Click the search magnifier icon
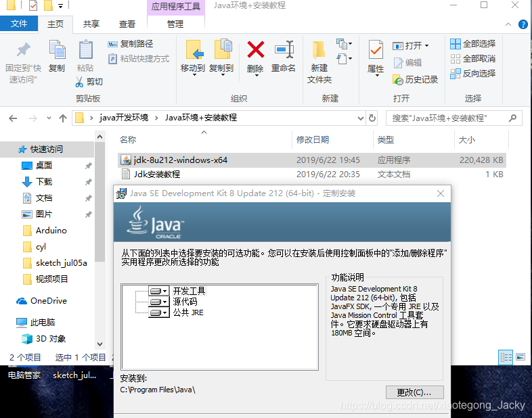 click(512, 118)
